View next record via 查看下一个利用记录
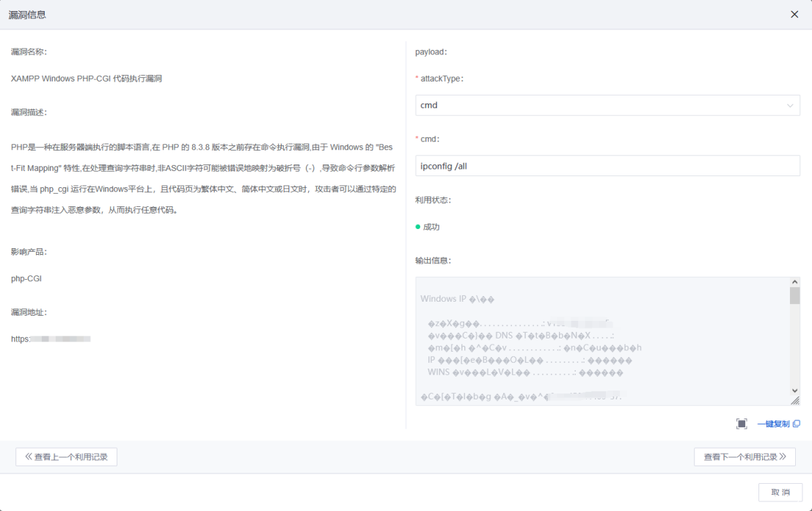 [745, 457]
